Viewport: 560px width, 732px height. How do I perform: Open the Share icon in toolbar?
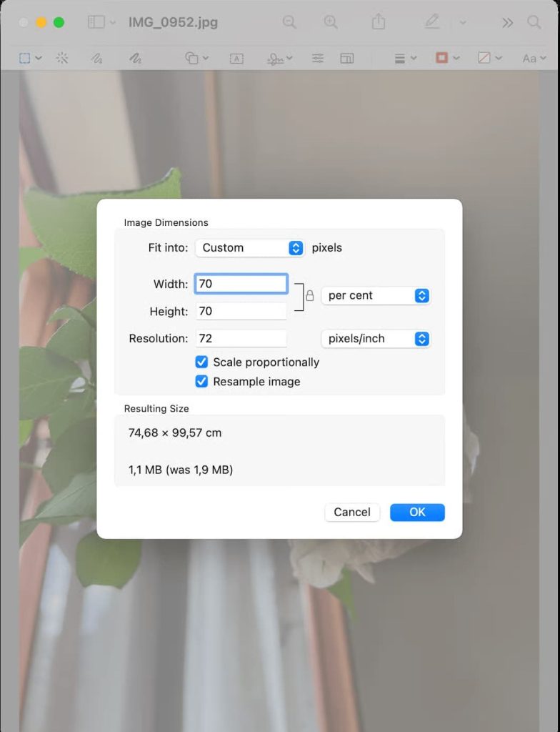379,21
